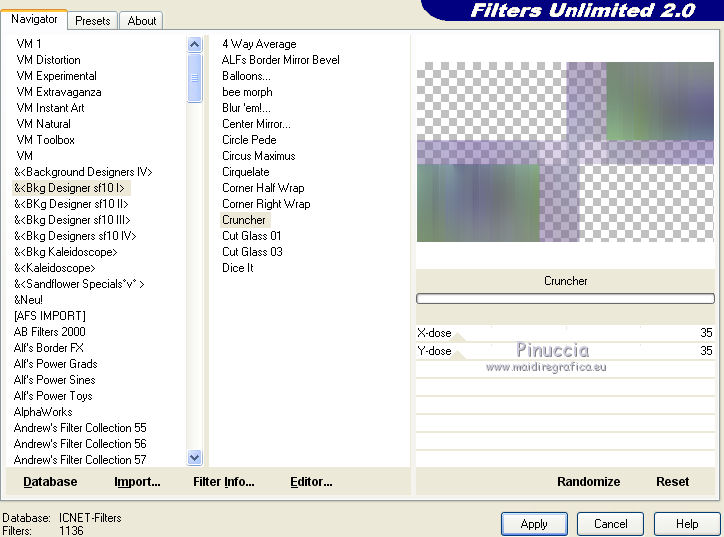Image resolution: width=724 pixels, height=537 pixels.
Task: Select Alf's Power Sines category
Action: click(x=54, y=380)
